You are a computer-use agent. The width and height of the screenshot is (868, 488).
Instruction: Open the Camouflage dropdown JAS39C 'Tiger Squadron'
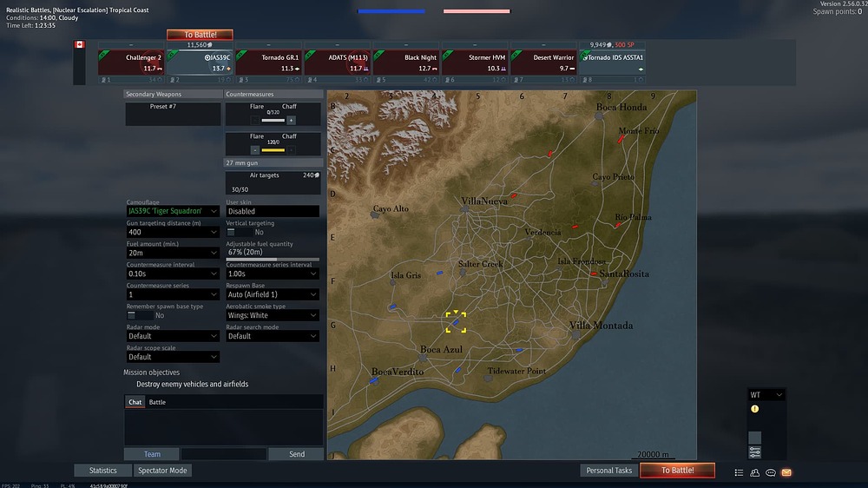coord(173,211)
